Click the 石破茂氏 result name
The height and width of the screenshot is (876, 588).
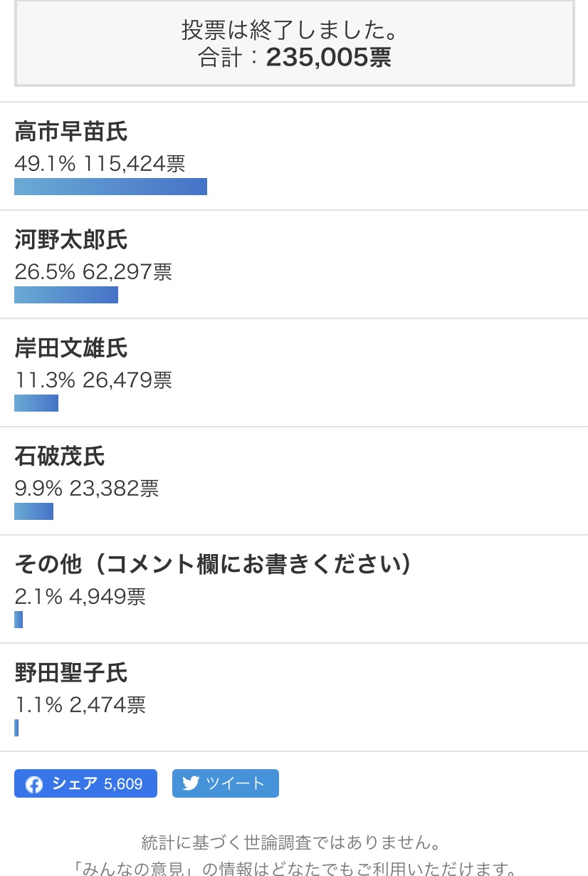coord(60,457)
